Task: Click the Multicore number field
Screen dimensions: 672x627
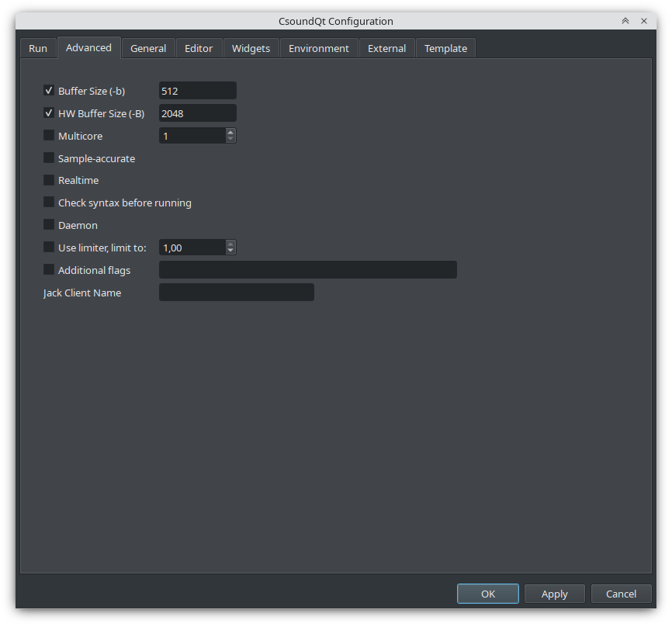Action: tap(192, 136)
